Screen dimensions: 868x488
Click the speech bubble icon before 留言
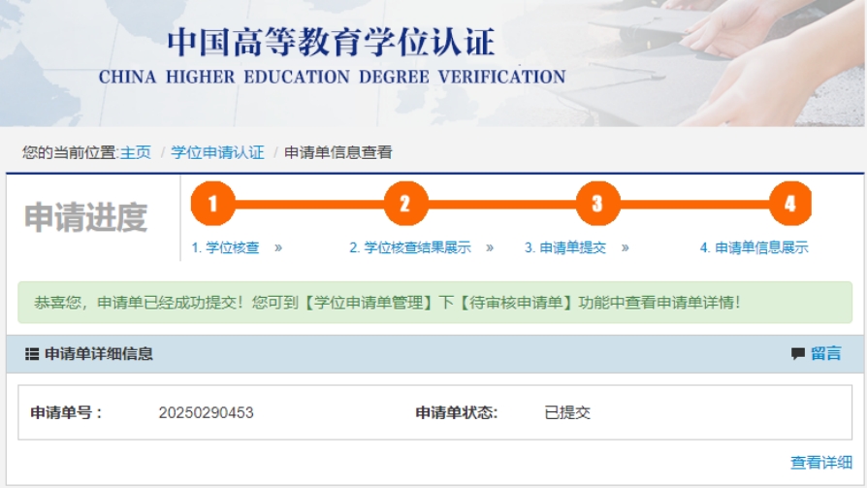click(797, 354)
